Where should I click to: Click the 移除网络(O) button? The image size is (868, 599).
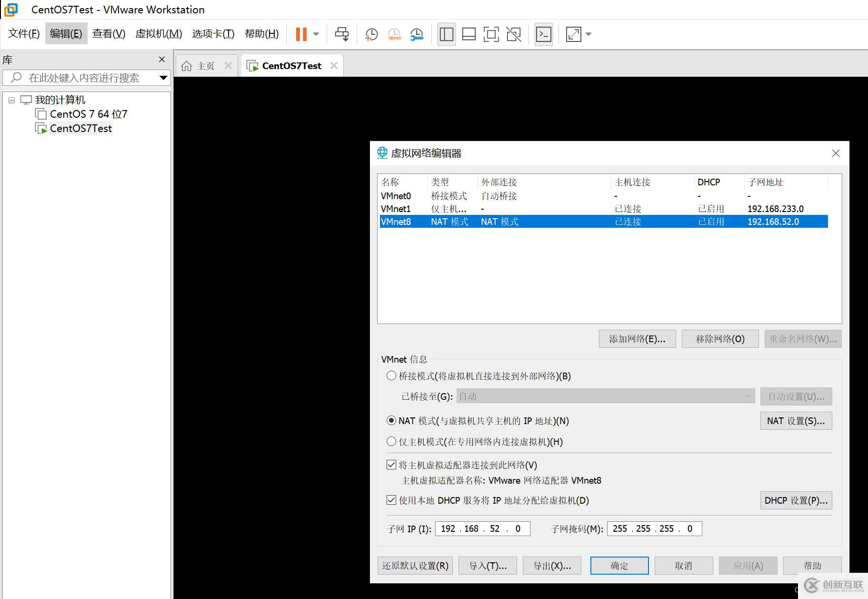click(x=720, y=339)
